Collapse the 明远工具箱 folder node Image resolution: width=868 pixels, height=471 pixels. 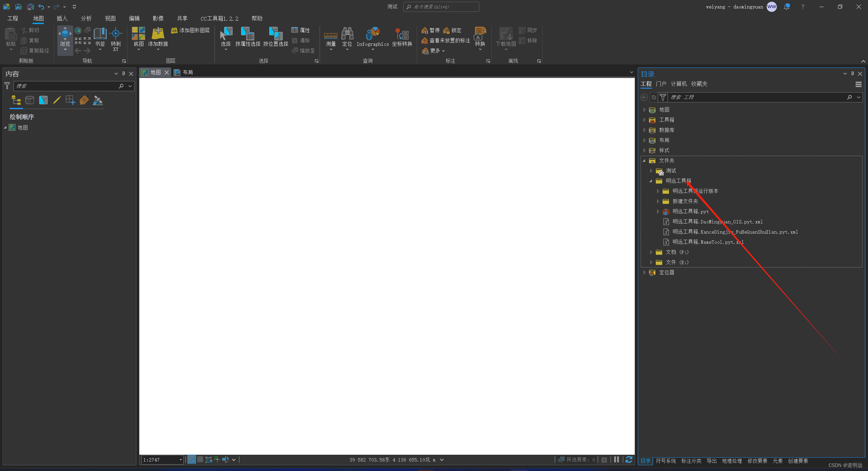(651, 181)
